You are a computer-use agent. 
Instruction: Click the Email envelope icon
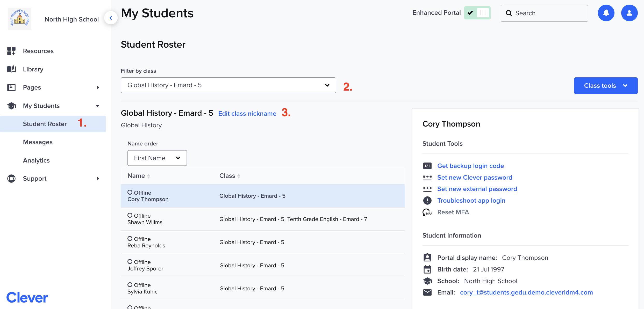tap(427, 292)
